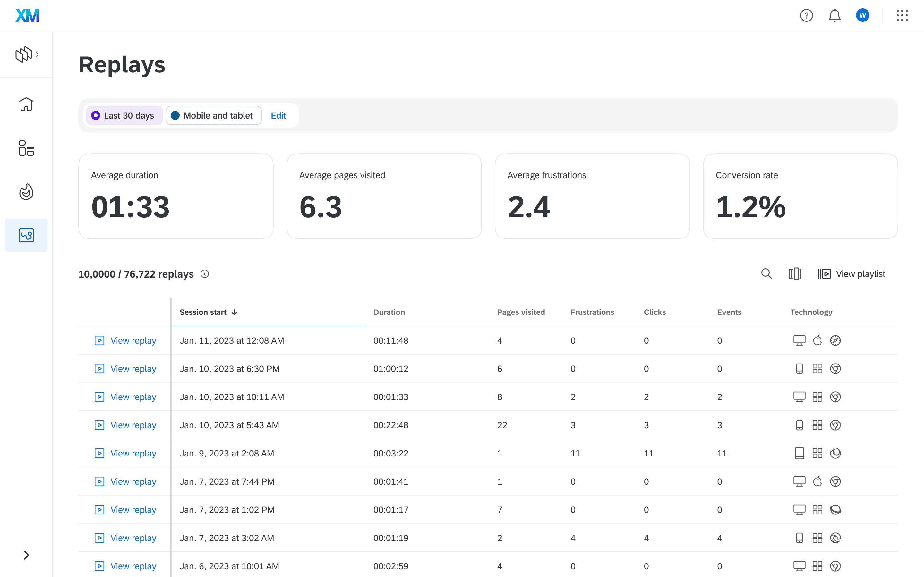This screenshot has width=924, height=577.
Task: Click info icon next to replays count
Action: [205, 274]
